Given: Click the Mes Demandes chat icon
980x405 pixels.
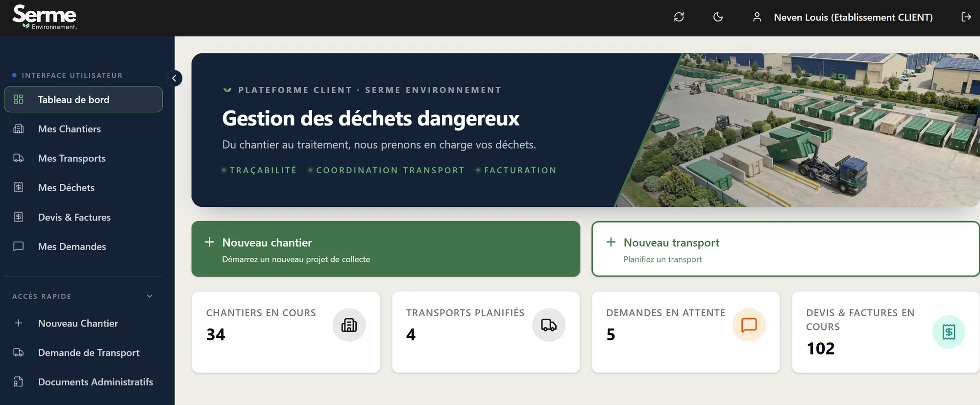Looking at the screenshot, I should [19, 246].
